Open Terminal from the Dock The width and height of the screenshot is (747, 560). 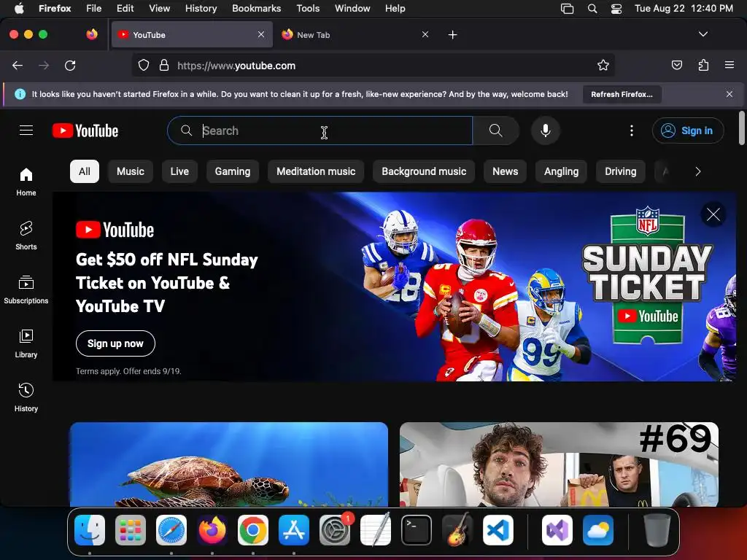tap(417, 530)
